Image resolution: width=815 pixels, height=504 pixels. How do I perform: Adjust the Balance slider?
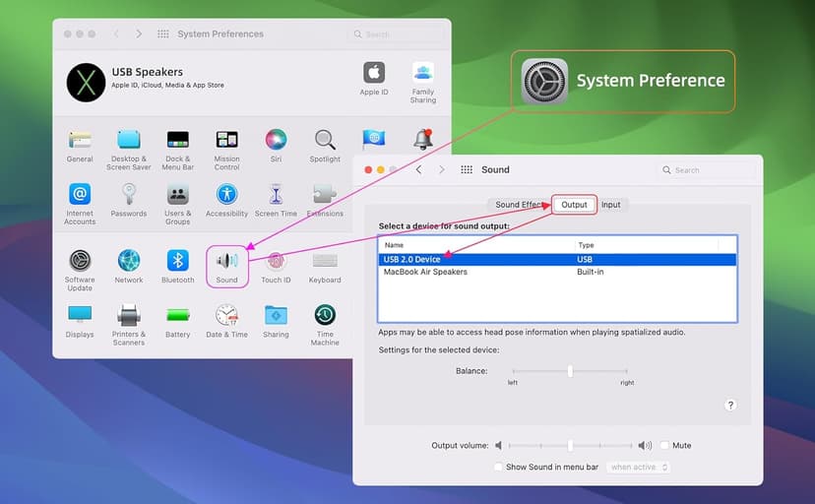click(570, 371)
